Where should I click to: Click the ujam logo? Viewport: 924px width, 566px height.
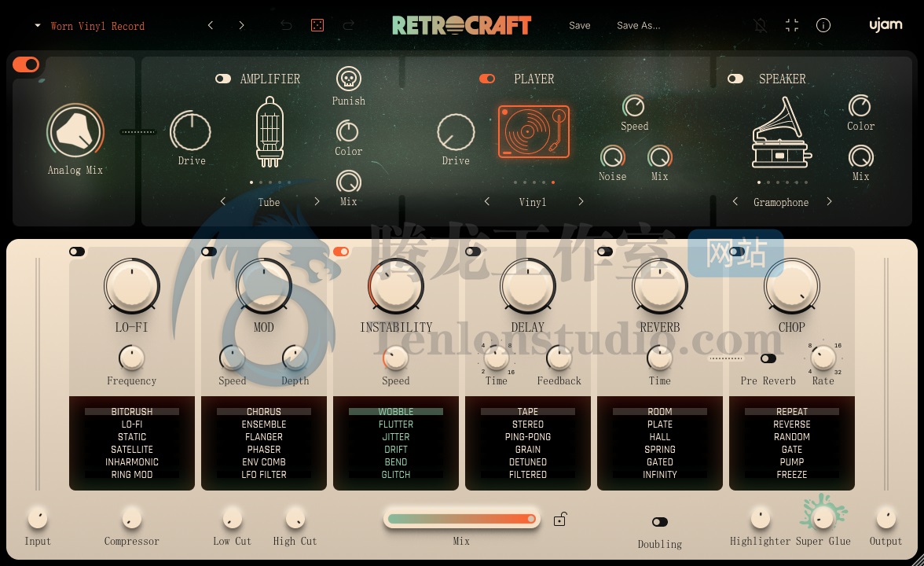(x=885, y=25)
